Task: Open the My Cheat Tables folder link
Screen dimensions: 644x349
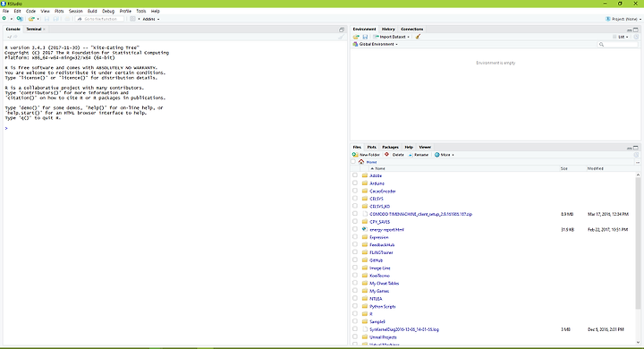Action: coord(384,284)
